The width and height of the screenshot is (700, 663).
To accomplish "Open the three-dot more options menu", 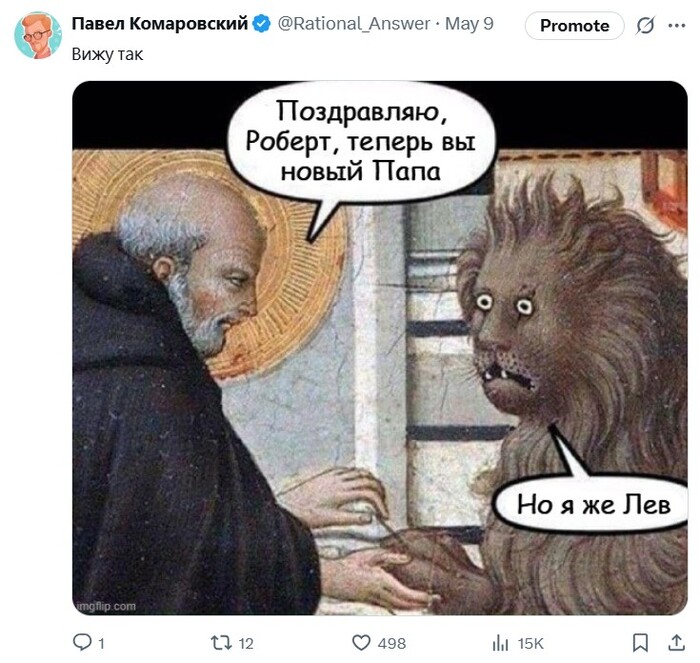I will 676,25.
